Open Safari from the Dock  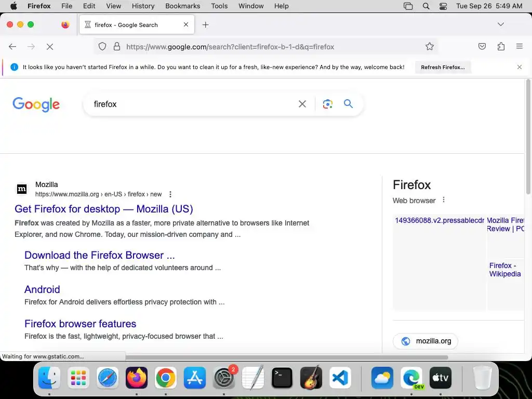[x=108, y=378]
